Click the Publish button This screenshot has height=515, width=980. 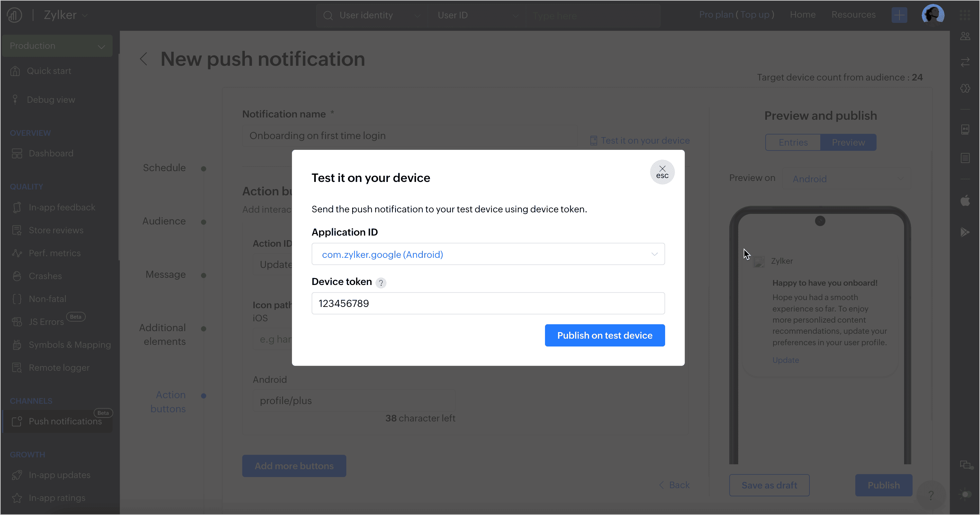click(883, 485)
